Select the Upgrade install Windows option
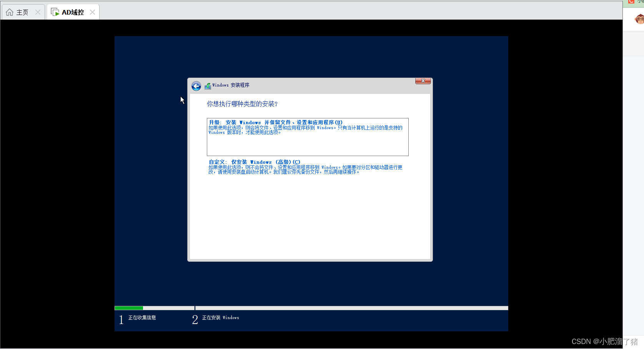644x349 pixels. pos(308,137)
